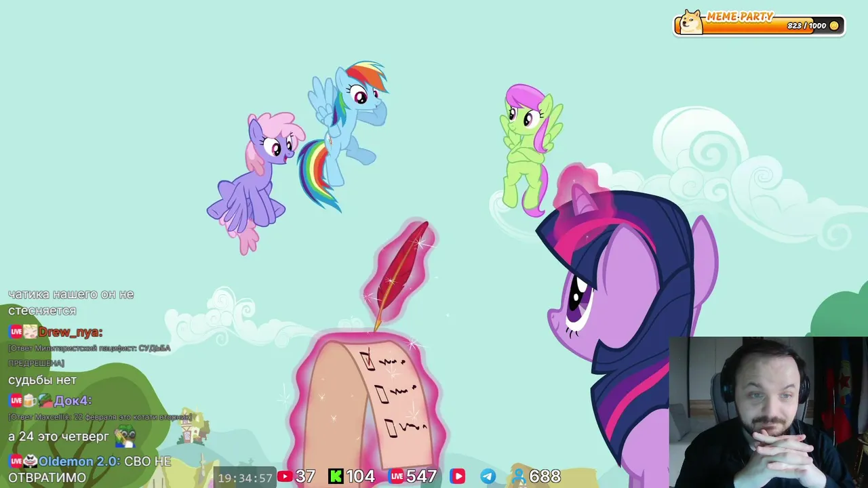Screen dimensions: 868x488
Task: Click the green Kick platform icon
Action: click(336, 476)
